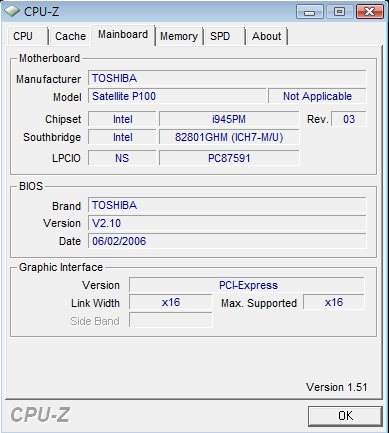389x433 pixels.
Task: Click the BIOS Brand TOSHIBA field
Action: click(x=227, y=205)
